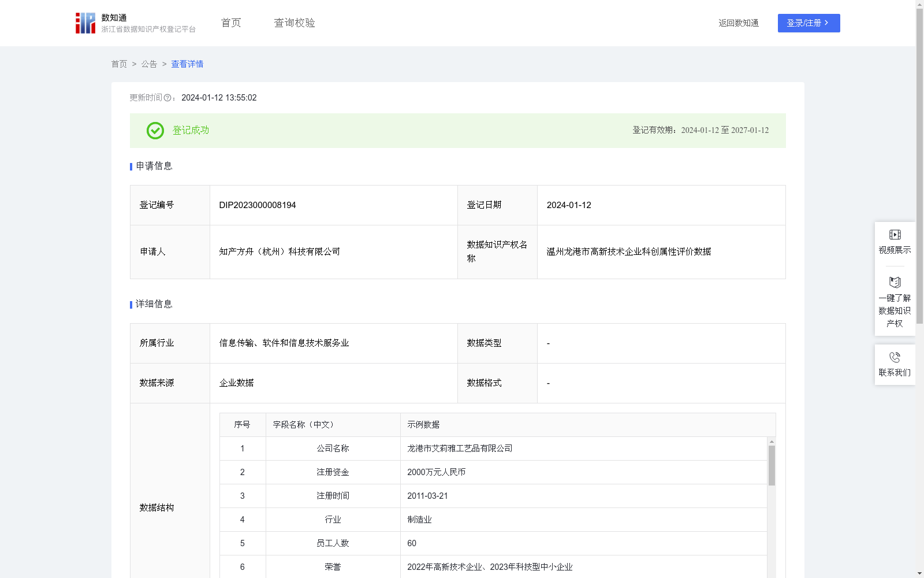Click the data structure table scrollbar thumb
Image resolution: width=924 pixels, height=578 pixels.
772,465
